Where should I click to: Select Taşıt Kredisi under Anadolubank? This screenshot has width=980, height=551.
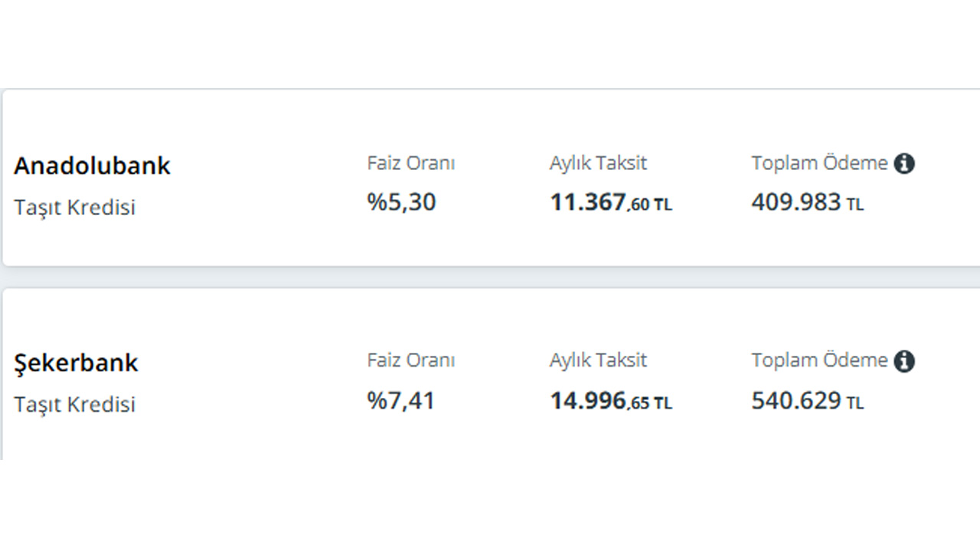click(x=74, y=207)
